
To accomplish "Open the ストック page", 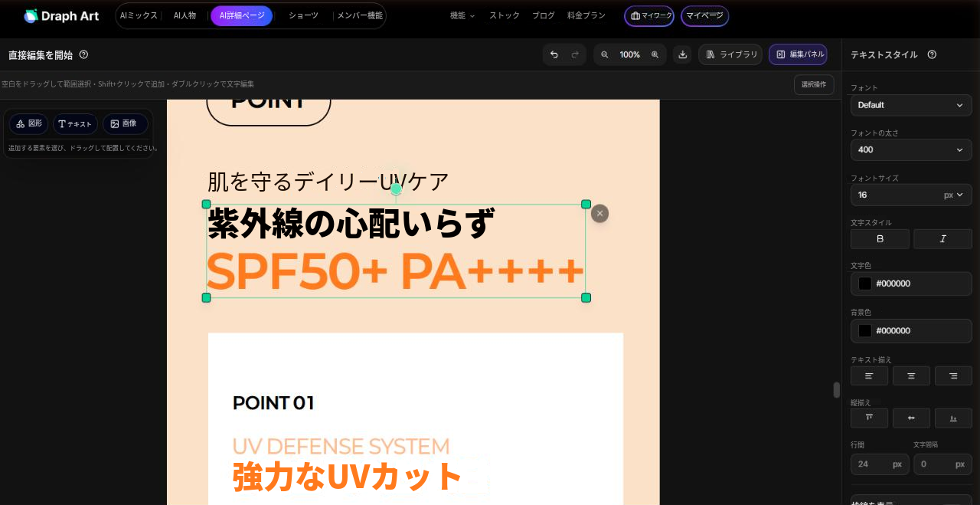I will (505, 15).
